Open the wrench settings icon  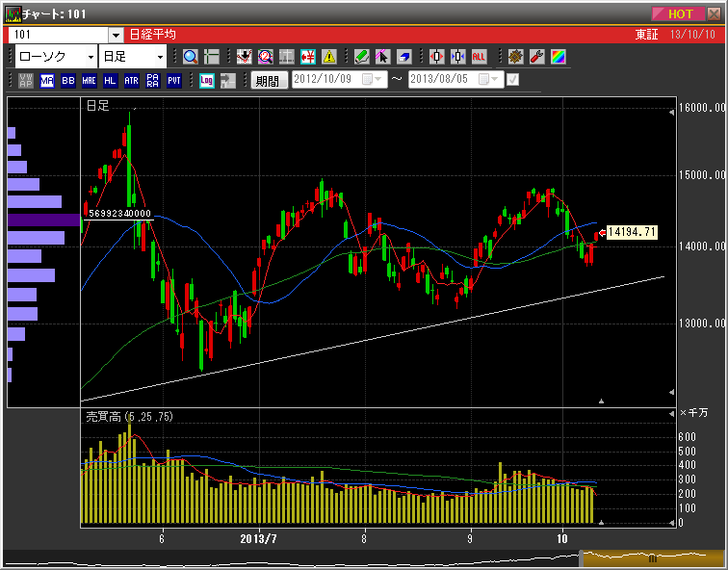pos(536,57)
